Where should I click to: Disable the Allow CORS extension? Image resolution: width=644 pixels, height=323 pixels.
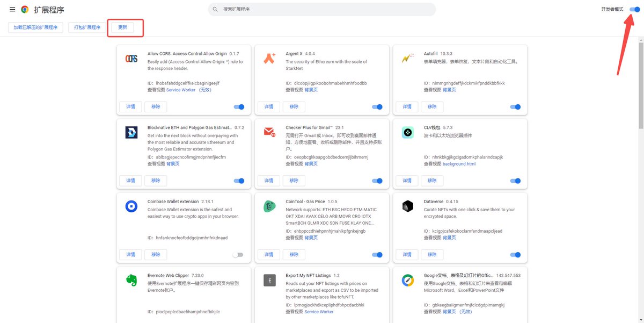239,107
